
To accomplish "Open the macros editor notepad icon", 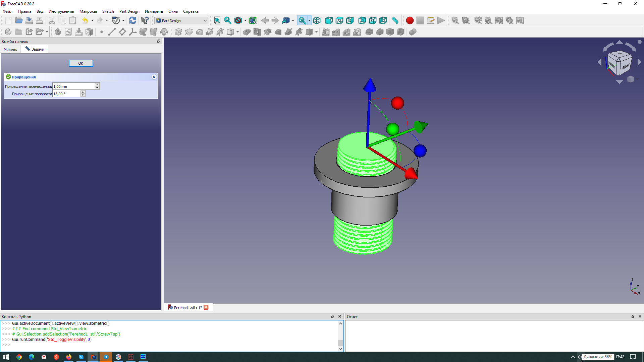I will [x=431, y=20].
